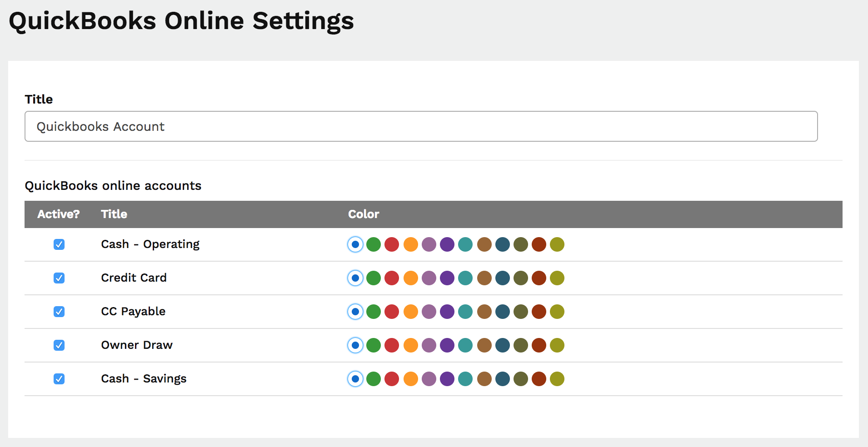This screenshot has width=868, height=447.
Task: Pick orange color for CC Payable
Action: (x=410, y=312)
